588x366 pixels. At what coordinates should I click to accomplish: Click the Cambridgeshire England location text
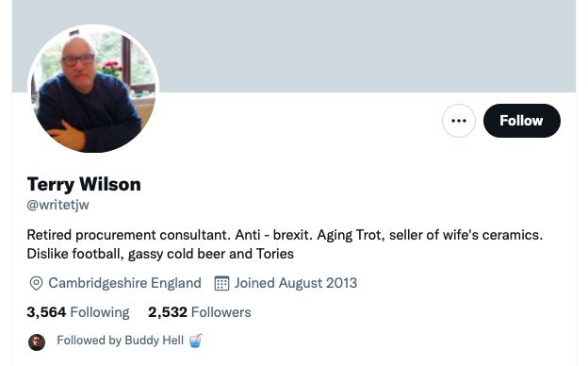(125, 283)
